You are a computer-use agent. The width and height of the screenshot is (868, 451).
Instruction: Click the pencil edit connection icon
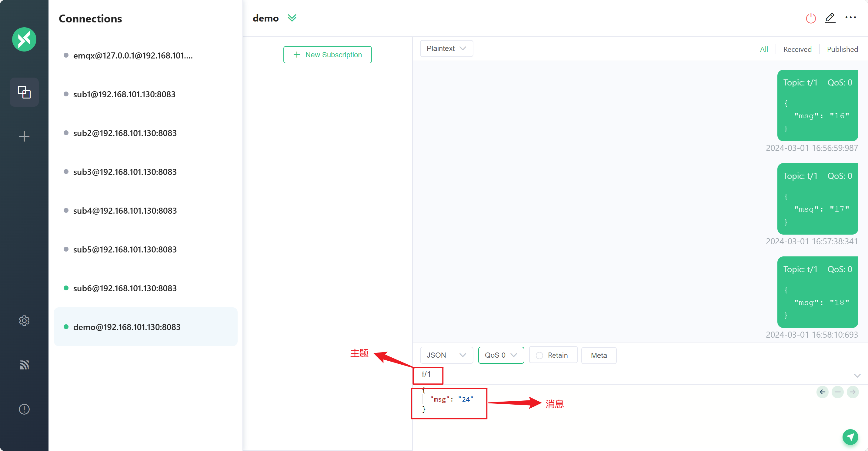point(830,18)
